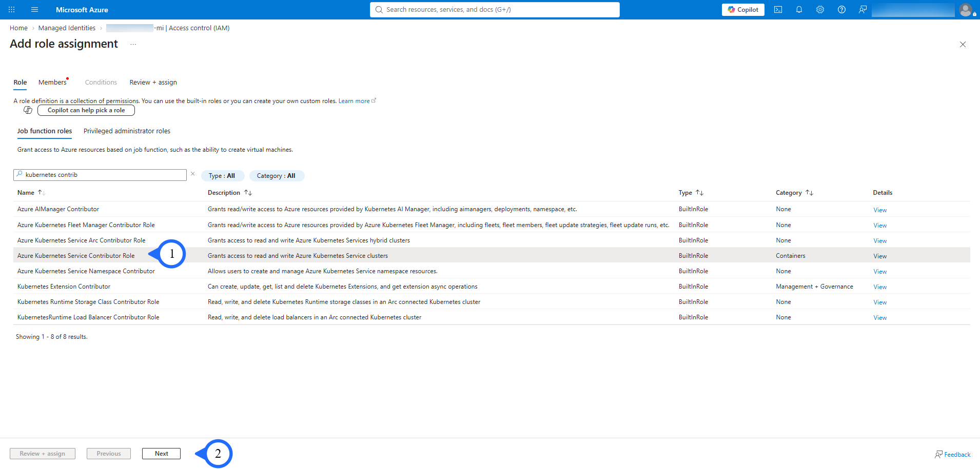980x469 pixels.
Task: Open the notifications bell
Action: pos(799,10)
